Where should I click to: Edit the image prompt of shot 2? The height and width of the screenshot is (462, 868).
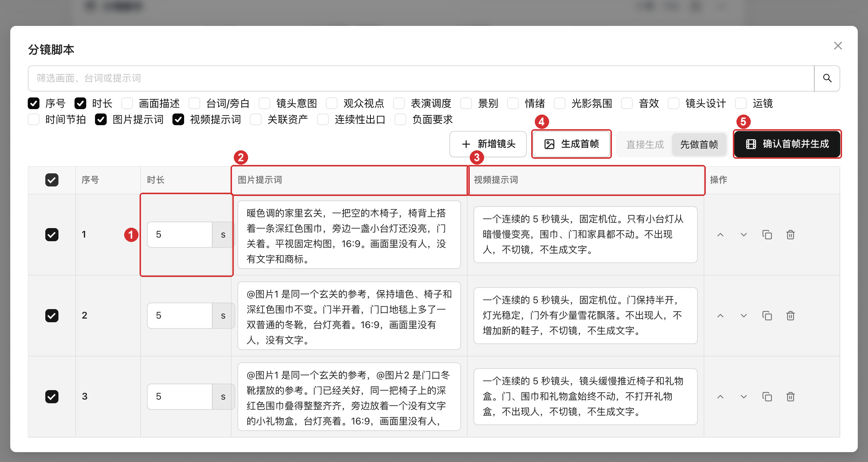(x=349, y=316)
